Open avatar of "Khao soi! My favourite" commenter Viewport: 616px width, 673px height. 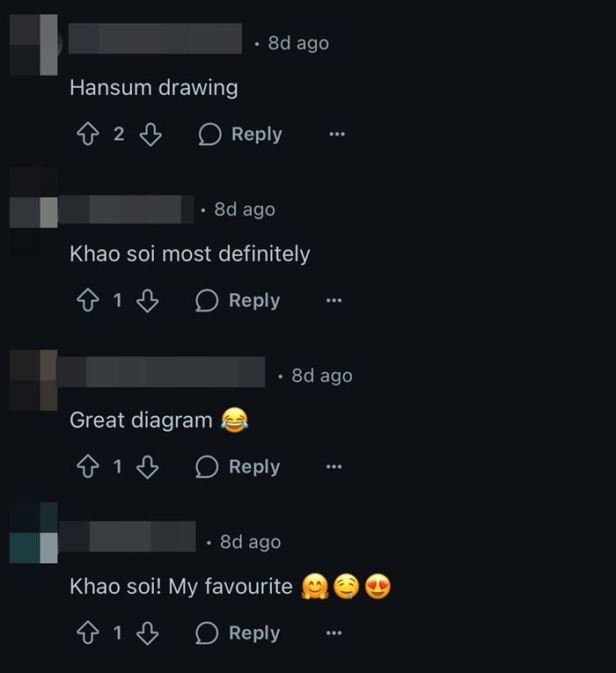point(33,532)
